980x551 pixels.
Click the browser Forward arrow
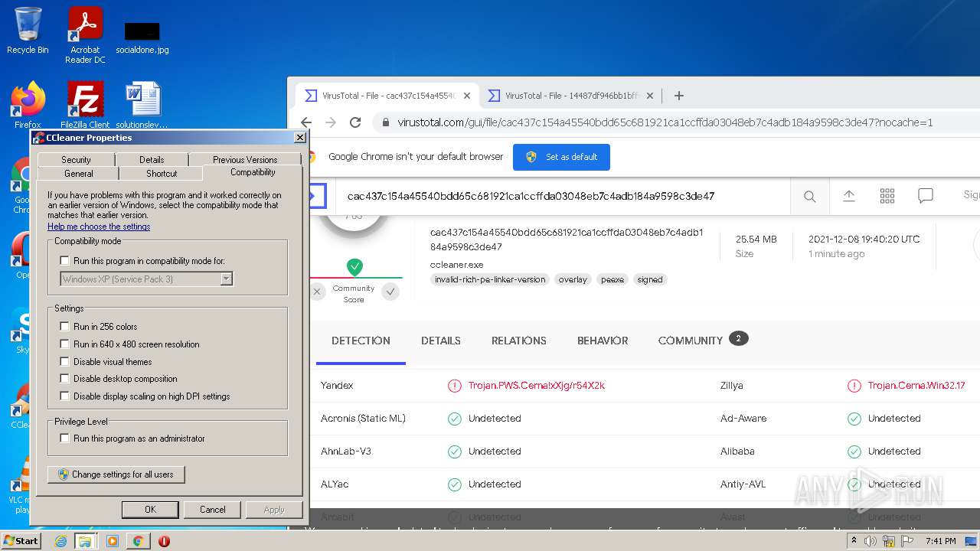pyautogui.click(x=331, y=122)
